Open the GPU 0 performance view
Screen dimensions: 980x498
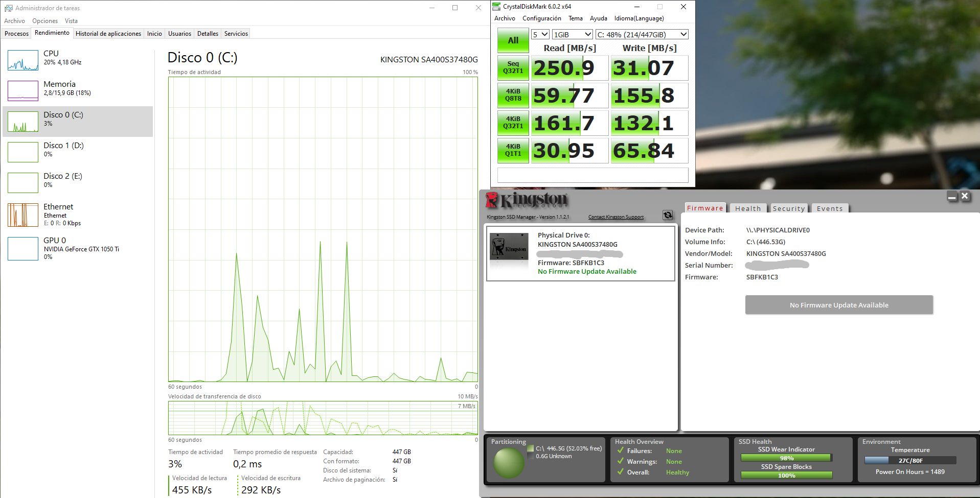pos(78,249)
